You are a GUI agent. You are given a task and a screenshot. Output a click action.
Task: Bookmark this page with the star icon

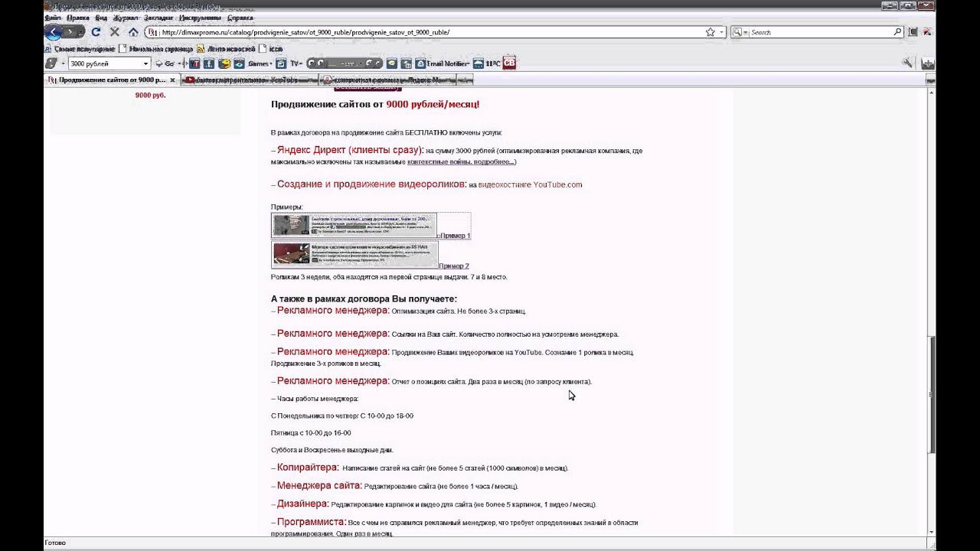click(x=710, y=32)
